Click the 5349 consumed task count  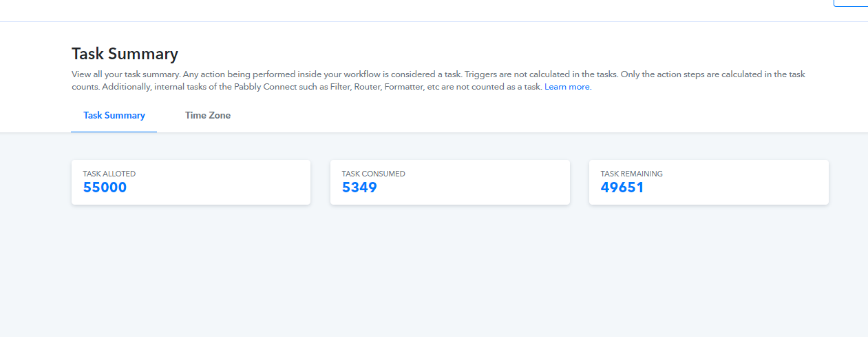click(x=359, y=187)
